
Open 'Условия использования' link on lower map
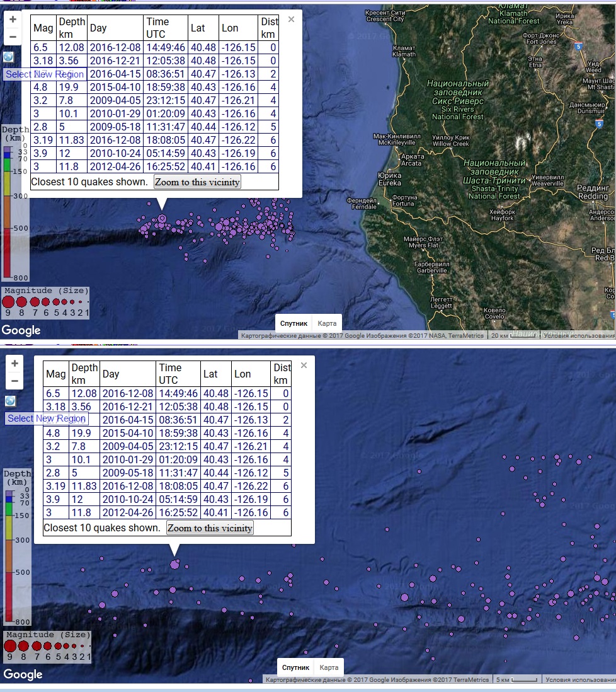(x=580, y=679)
